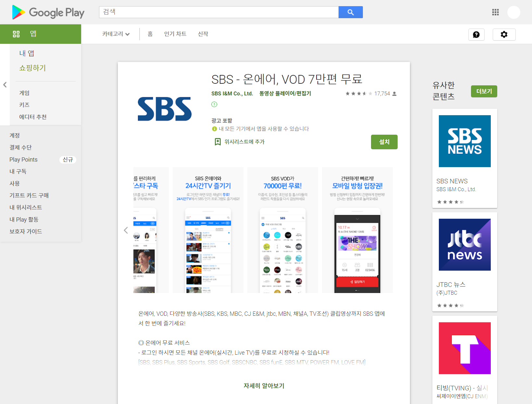532x404 pixels.
Task: Open the user account avatar
Action: tap(514, 12)
